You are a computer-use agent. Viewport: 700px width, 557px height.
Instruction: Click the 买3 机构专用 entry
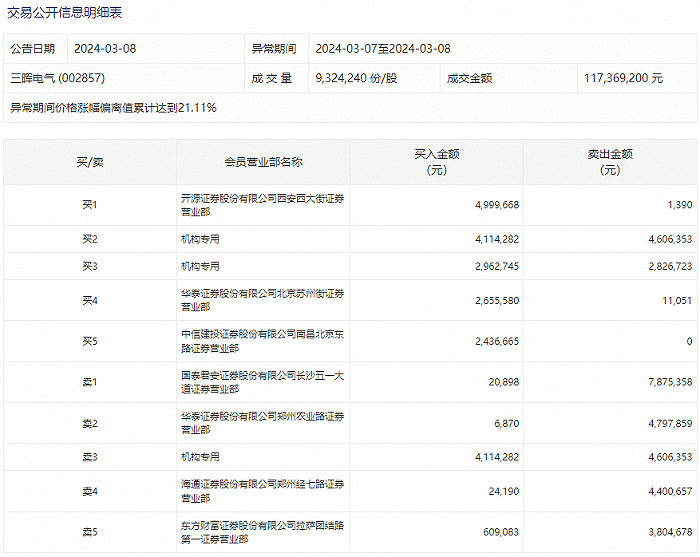pos(200,266)
